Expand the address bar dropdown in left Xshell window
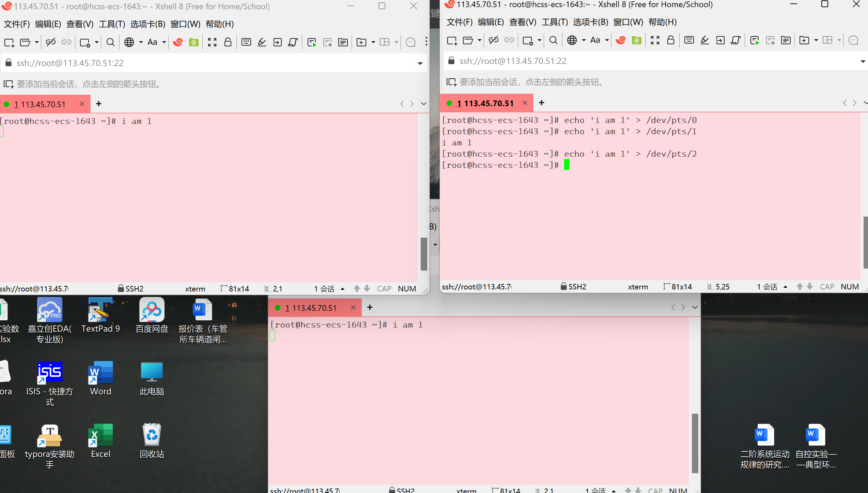 [420, 63]
